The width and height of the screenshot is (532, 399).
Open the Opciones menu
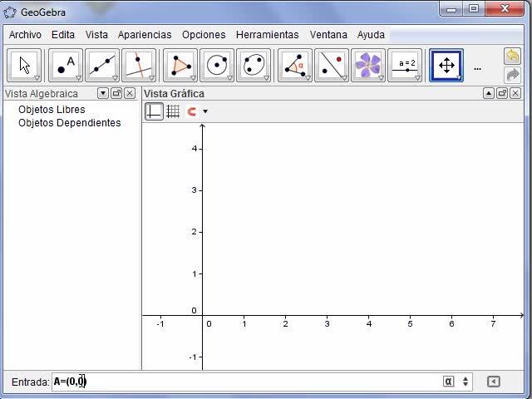204,35
